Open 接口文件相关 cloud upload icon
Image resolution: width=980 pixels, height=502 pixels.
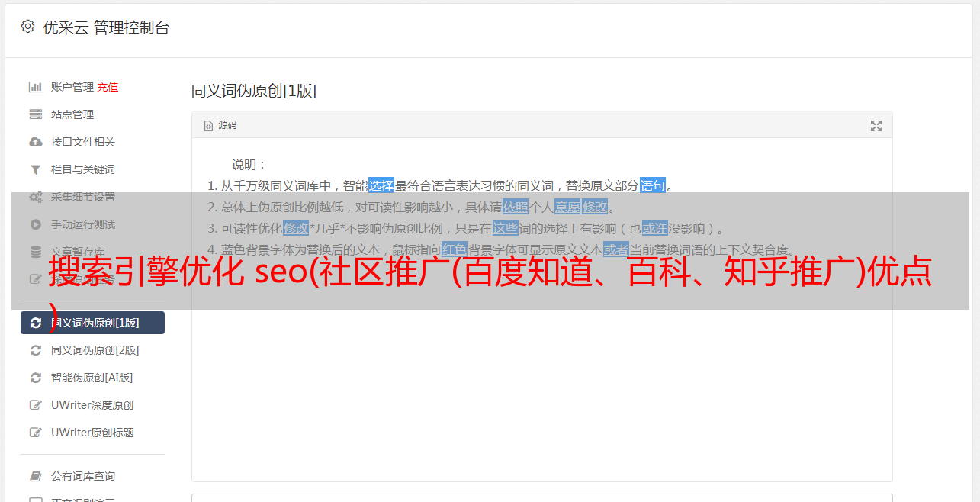tap(35, 142)
